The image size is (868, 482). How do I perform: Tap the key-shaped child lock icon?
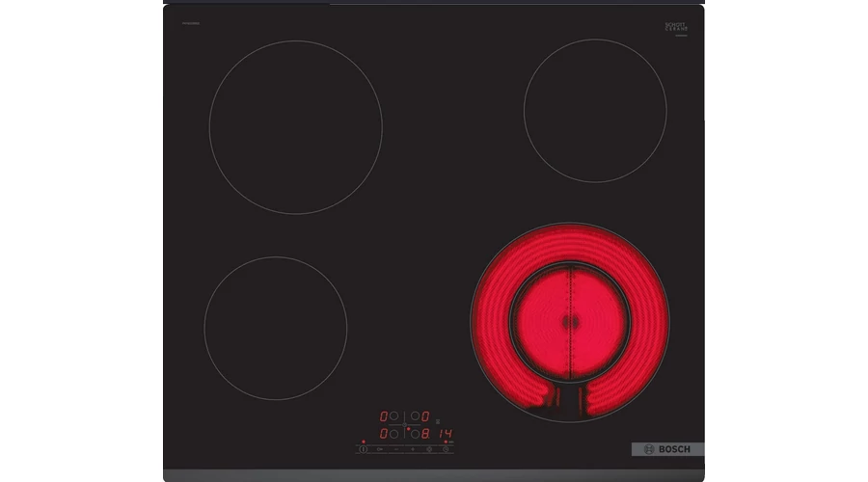tap(379, 449)
